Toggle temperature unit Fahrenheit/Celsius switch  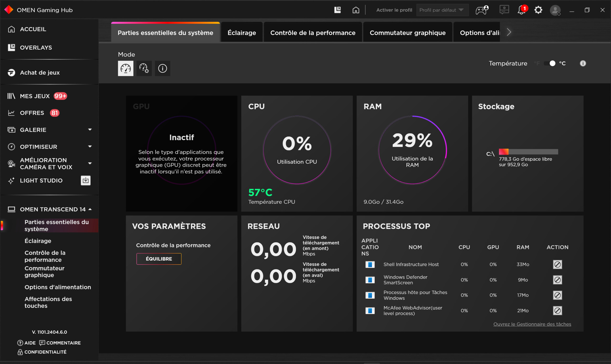549,63
